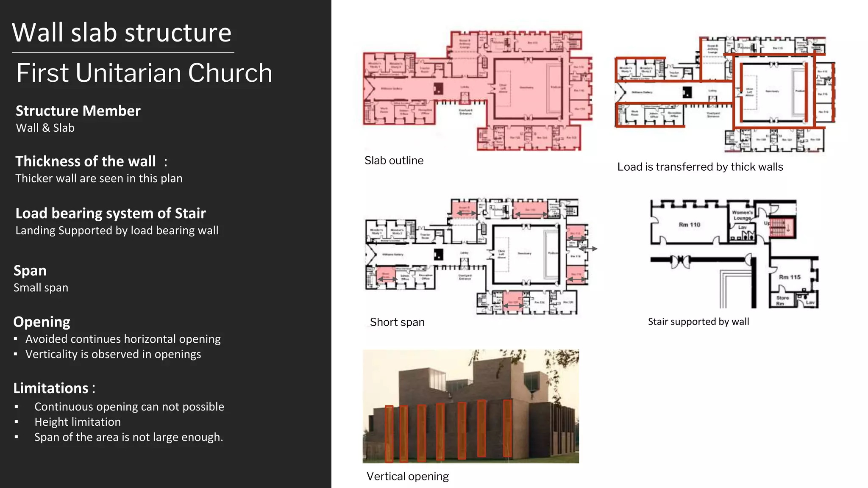Select 'Landing Supported by load bearing wall'
868x488 pixels.
[117, 230]
